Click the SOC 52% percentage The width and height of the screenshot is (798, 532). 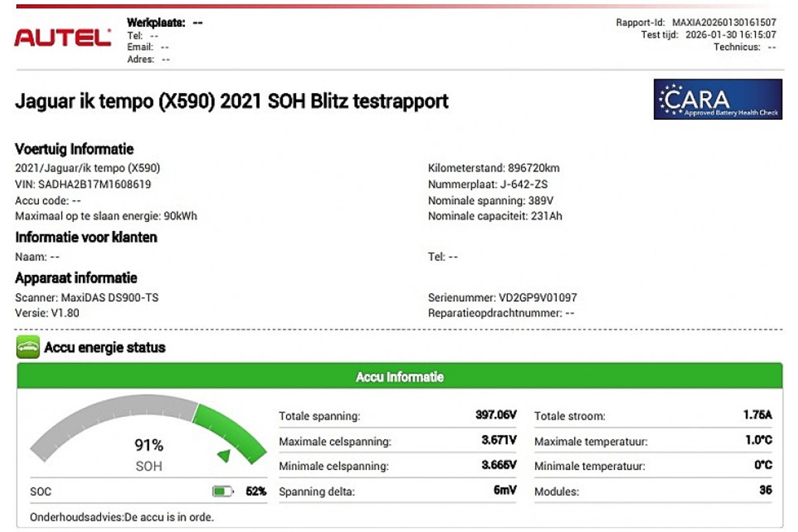coord(256,491)
